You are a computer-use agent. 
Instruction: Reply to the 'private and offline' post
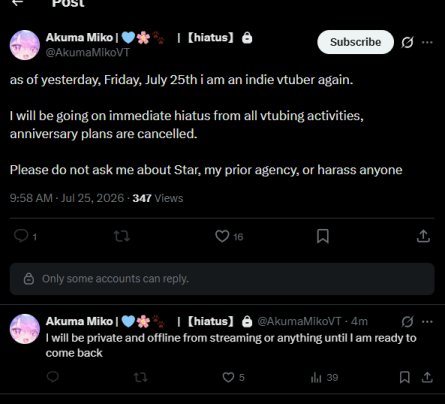tap(53, 377)
